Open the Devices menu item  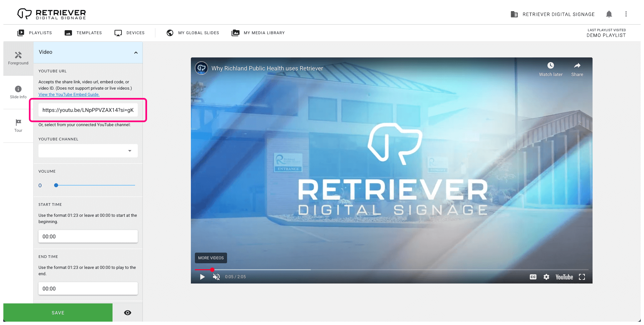[129, 33]
